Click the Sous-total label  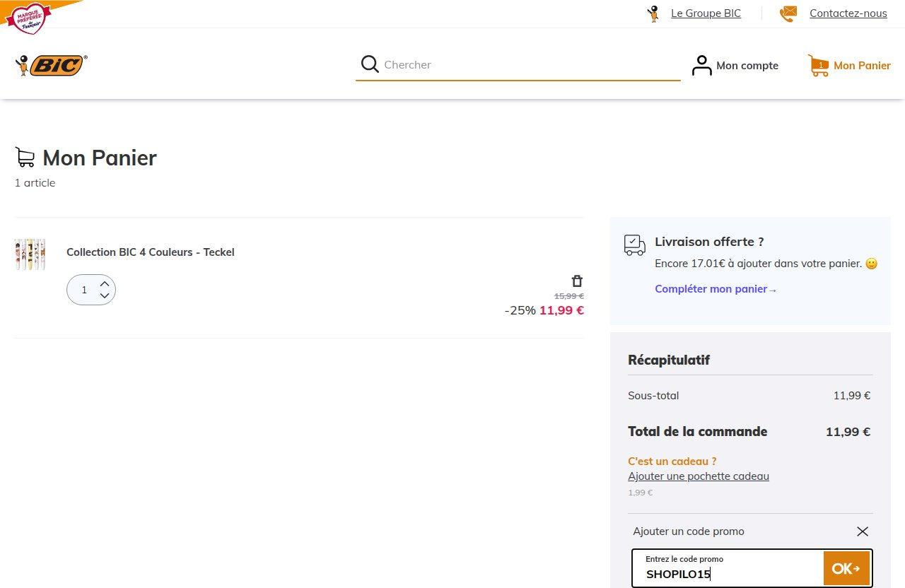point(653,396)
